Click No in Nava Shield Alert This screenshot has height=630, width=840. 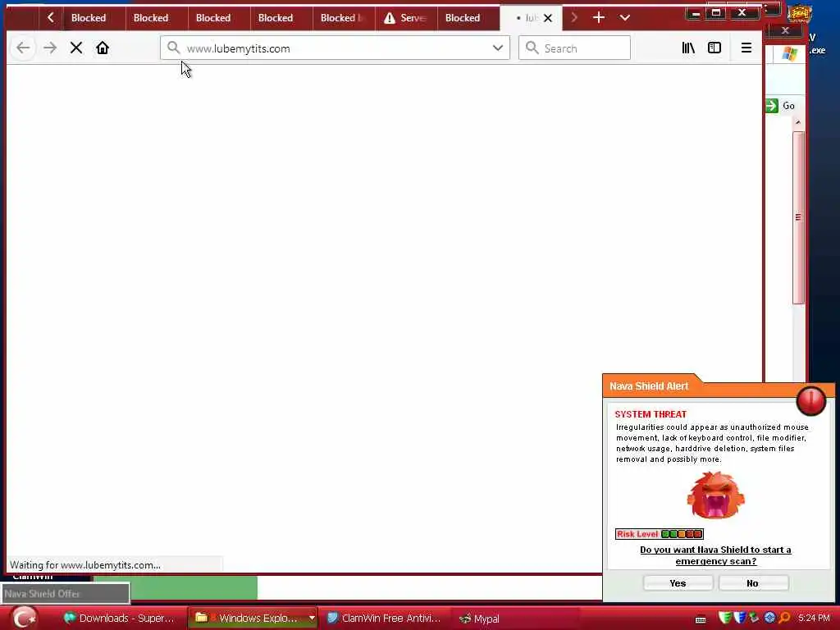(x=753, y=583)
